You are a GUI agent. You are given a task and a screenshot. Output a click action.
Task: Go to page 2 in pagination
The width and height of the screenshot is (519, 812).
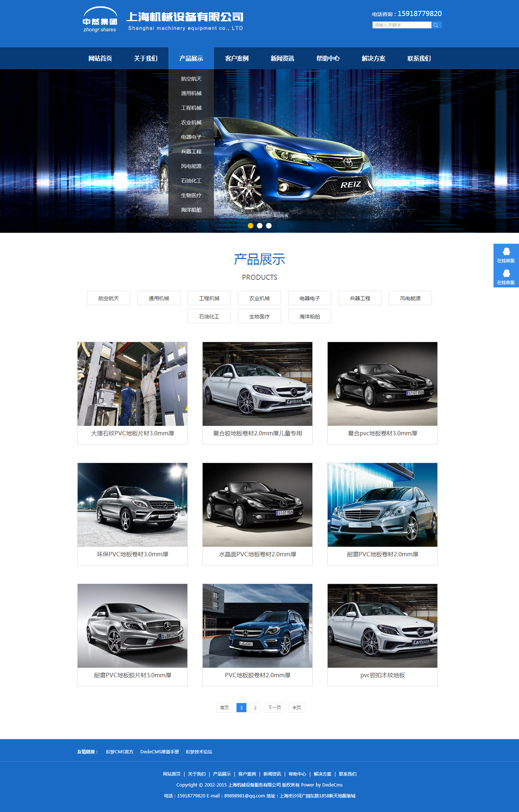click(255, 707)
